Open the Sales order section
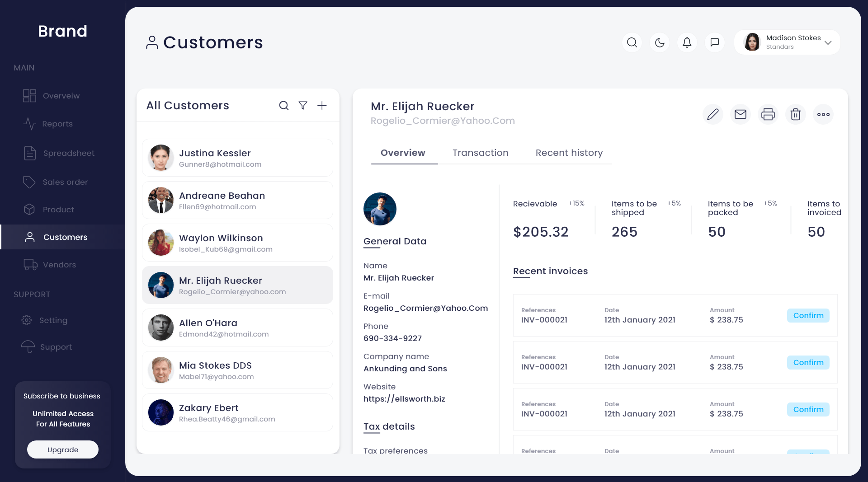 click(x=65, y=182)
